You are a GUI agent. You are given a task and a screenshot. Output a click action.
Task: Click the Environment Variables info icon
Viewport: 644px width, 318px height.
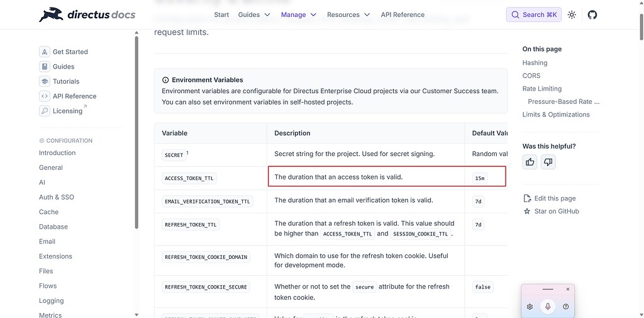point(165,80)
